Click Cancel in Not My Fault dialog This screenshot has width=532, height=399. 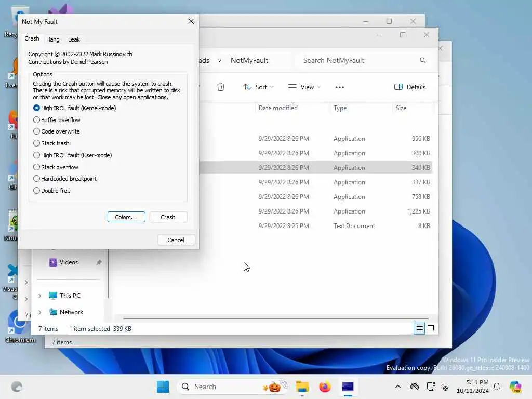176,240
